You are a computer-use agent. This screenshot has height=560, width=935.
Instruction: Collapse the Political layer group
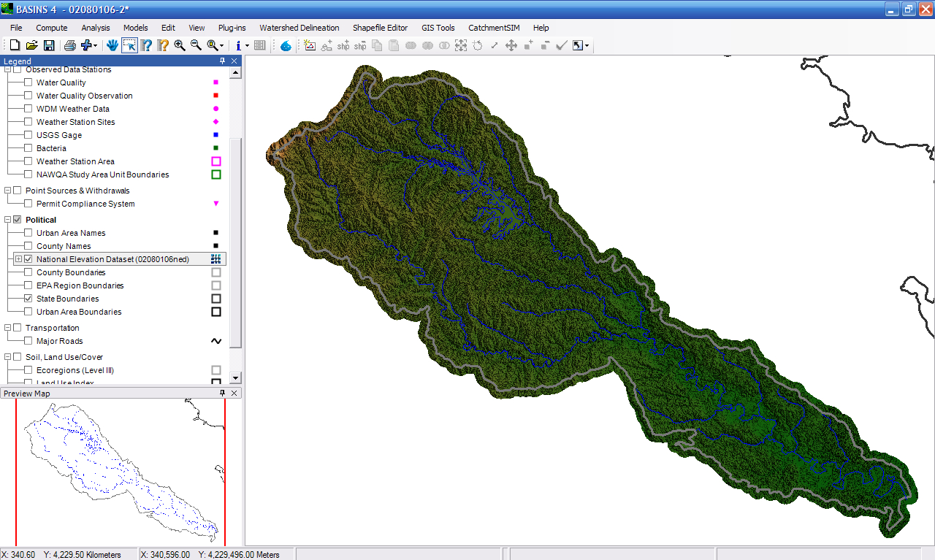7,220
